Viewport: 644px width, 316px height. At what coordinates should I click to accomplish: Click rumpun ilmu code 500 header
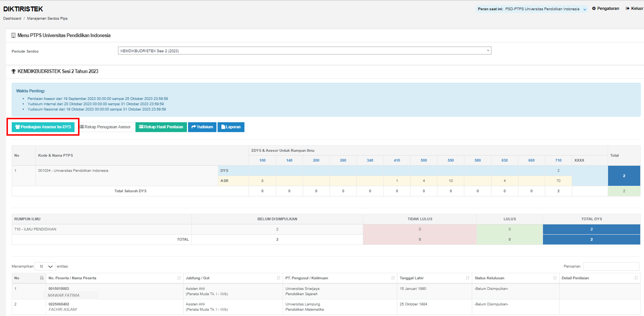pos(424,160)
